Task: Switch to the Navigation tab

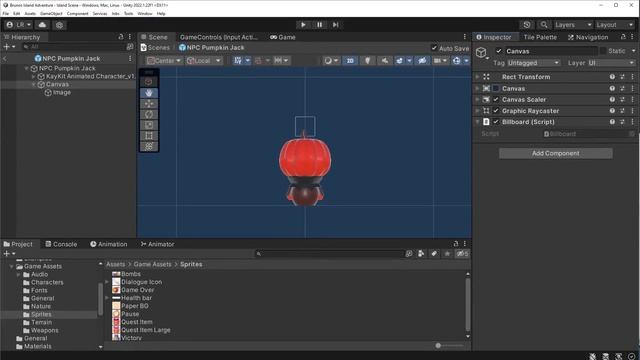Action: coord(588,37)
